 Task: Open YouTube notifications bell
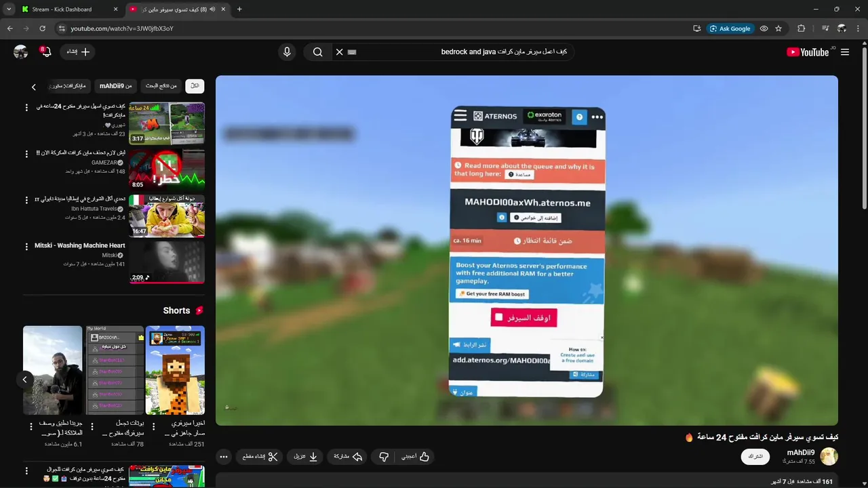tap(45, 52)
